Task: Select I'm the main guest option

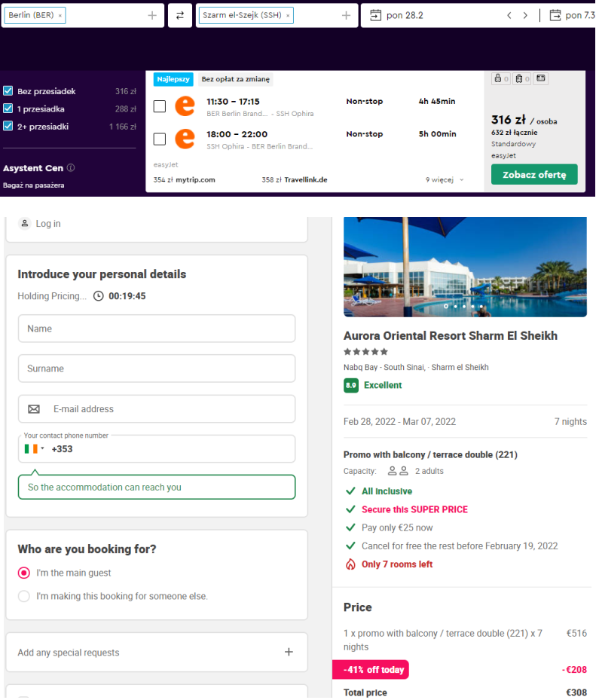Action: (24, 573)
